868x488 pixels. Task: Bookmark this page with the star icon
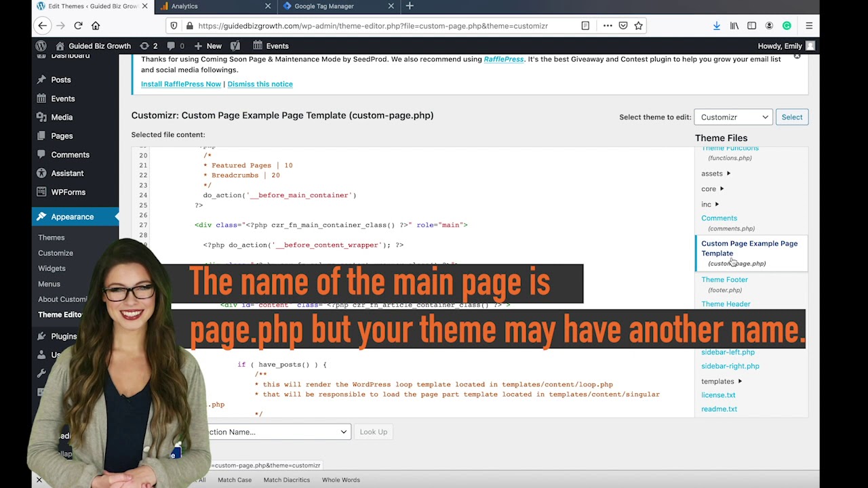click(638, 26)
